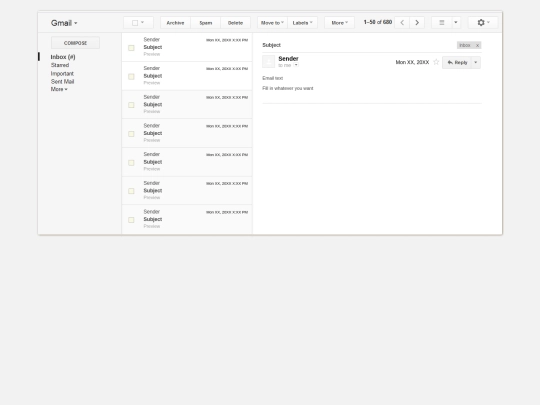Image resolution: width=540 pixels, height=405 pixels.
Task: Check the fifth email's checkbox
Action: (131, 163)
